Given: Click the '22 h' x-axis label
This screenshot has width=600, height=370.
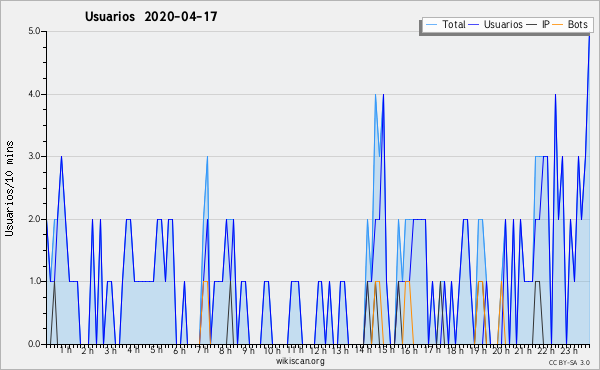Looking at the screenshot, I should tap(546, 351).
